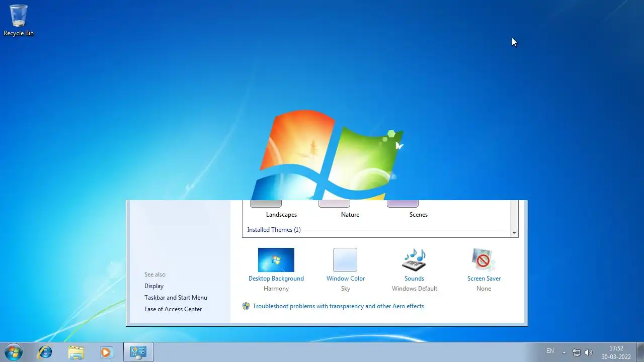Click the Sky label under Window Color
The image size is (644, 362).
click(x=346, y=289)
